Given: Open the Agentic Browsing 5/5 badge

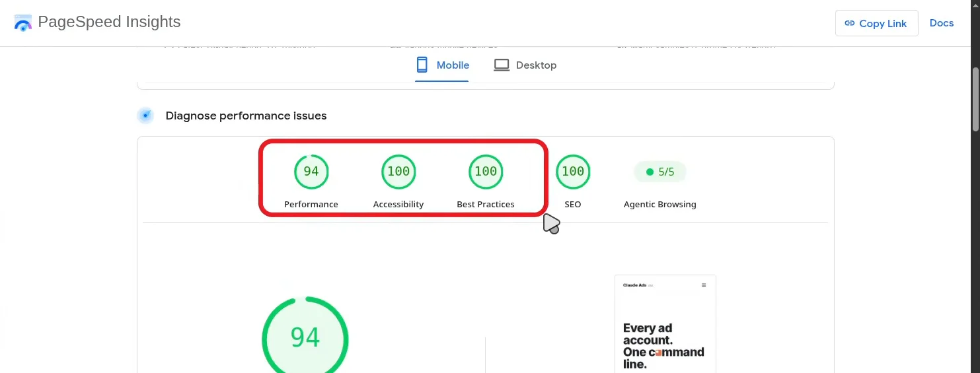Looking at the screenshot, I should coord(660,172).
